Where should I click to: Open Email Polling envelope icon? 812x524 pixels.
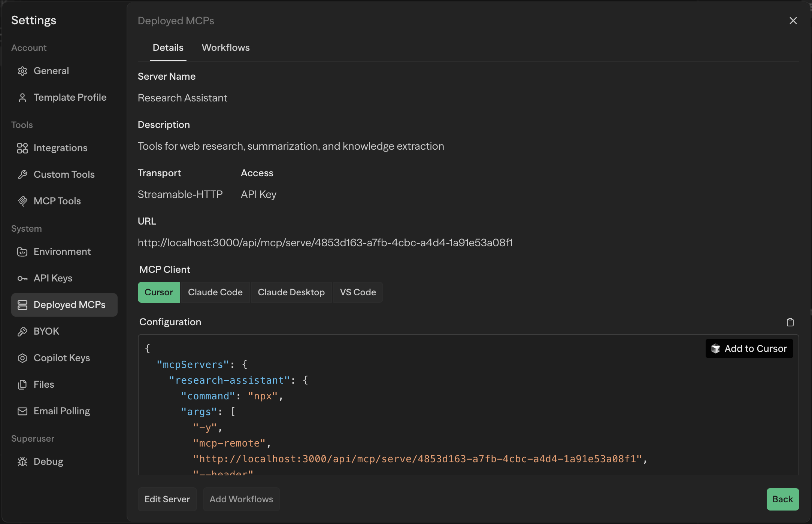coord(22,411)
